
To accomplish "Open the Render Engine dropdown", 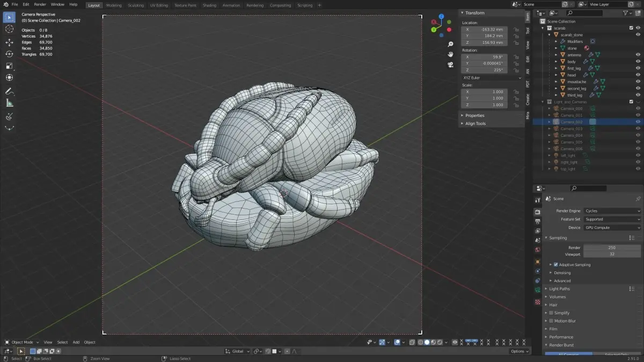I will click(612, 211).
